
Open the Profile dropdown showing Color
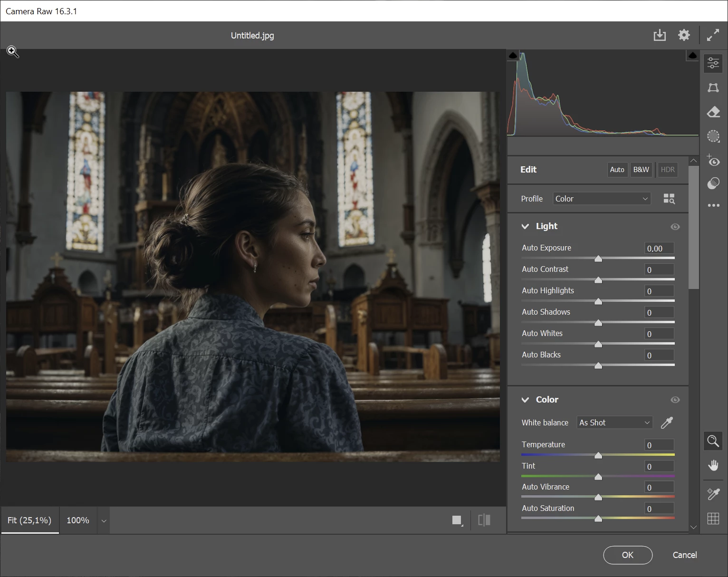601,199
